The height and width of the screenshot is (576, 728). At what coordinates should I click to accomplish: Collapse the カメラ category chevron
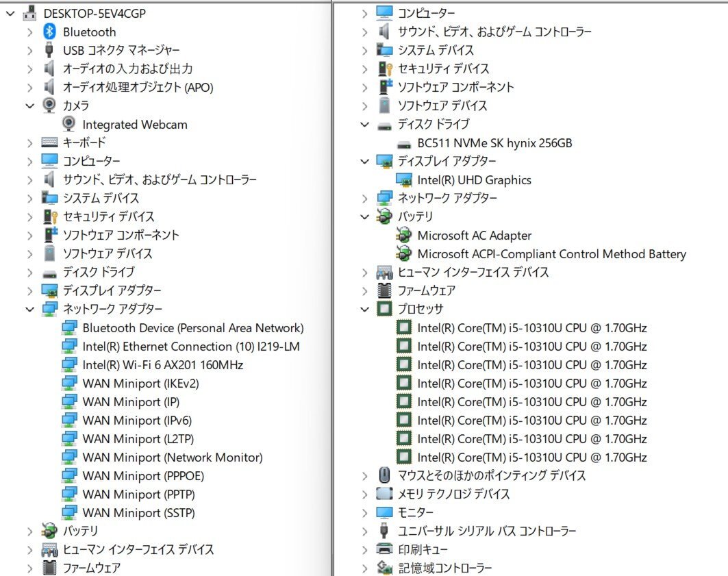29,106
